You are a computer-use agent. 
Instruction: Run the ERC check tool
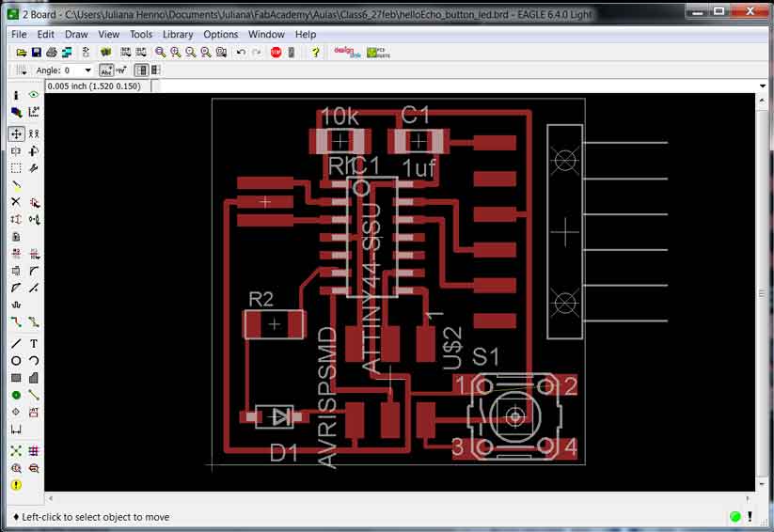click(x=16, y=468)
